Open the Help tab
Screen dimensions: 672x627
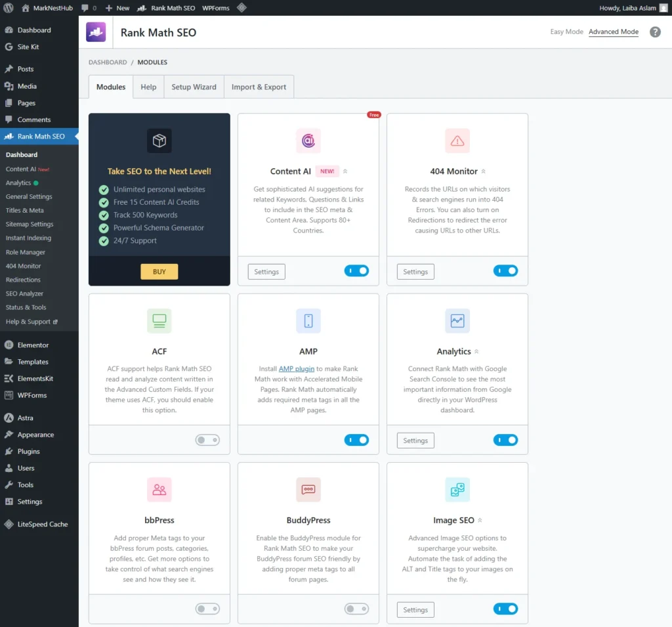(x=148, y=87)
